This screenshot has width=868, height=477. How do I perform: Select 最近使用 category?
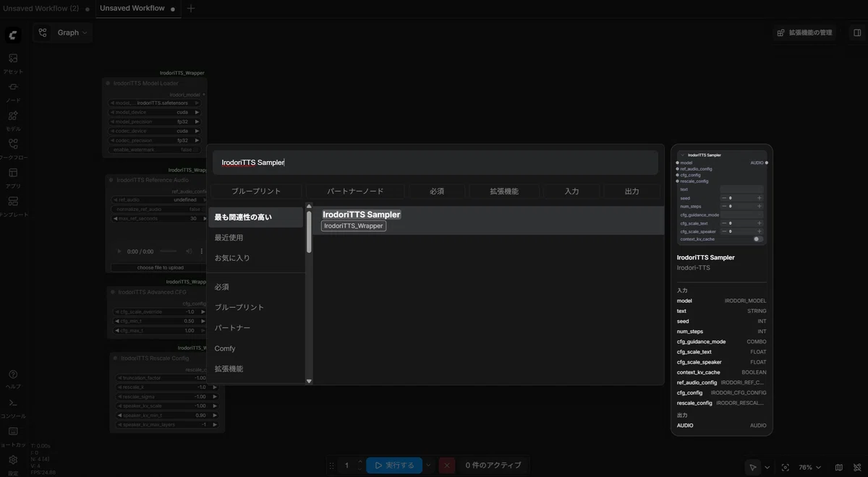click(255, 238)
